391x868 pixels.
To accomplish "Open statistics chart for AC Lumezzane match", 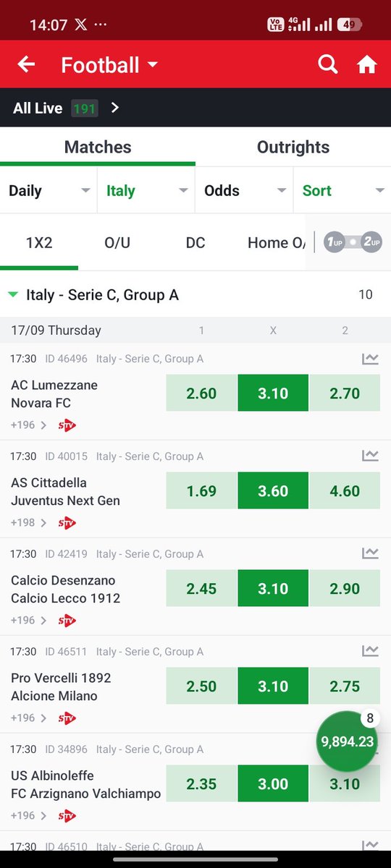I will (x=370, y=359).
